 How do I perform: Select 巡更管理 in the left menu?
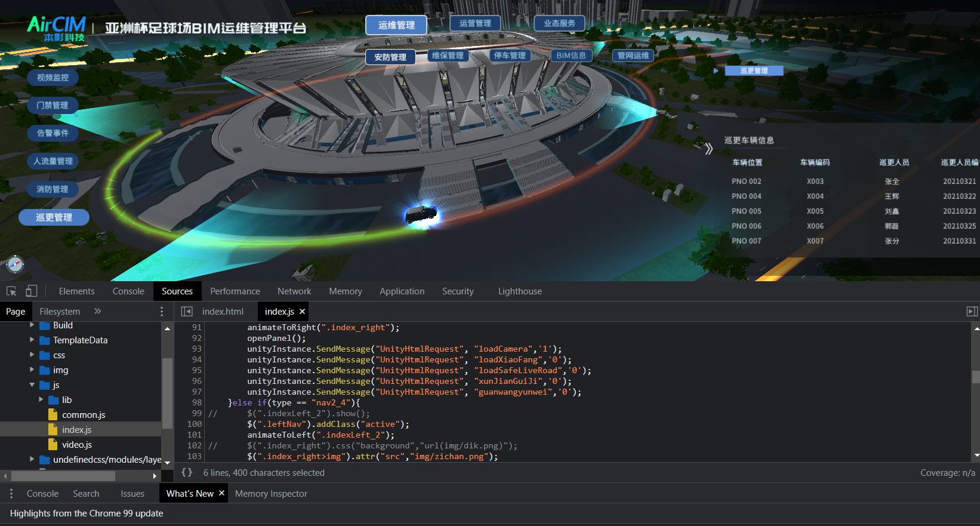[54, 217]
